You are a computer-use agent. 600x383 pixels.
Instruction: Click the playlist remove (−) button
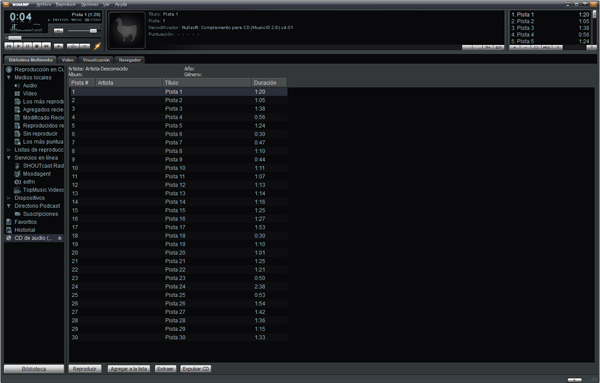coord(526,47)
